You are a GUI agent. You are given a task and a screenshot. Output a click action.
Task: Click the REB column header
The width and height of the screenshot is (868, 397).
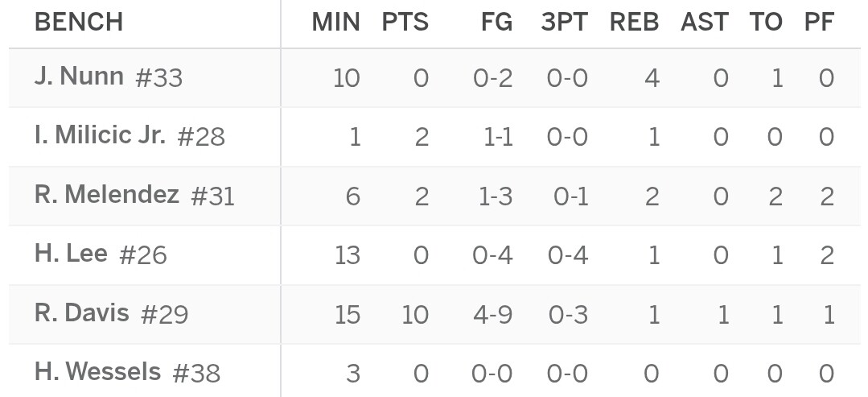[x=635, y=23]
